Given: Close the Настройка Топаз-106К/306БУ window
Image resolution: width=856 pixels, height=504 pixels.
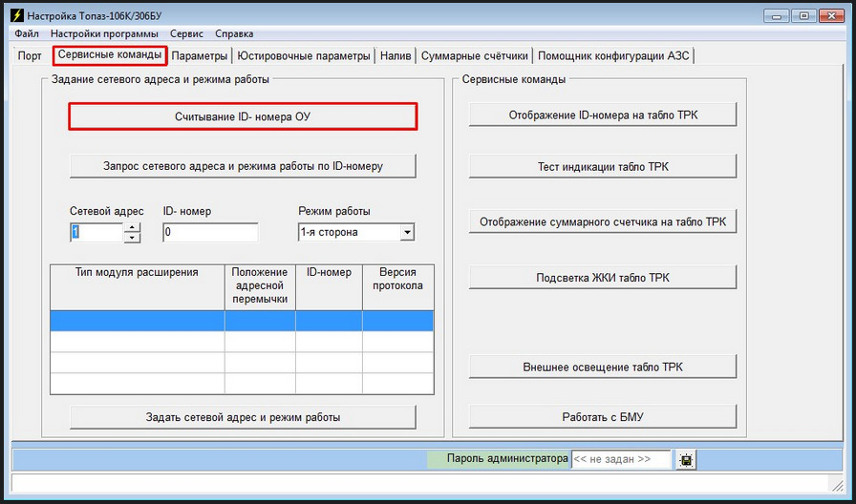Looking at the screenshot, I should point(832,16).
